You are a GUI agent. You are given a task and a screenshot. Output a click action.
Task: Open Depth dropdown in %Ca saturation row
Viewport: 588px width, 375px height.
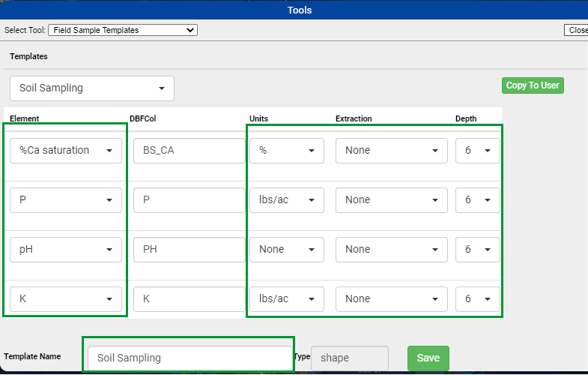click(477, 151)
